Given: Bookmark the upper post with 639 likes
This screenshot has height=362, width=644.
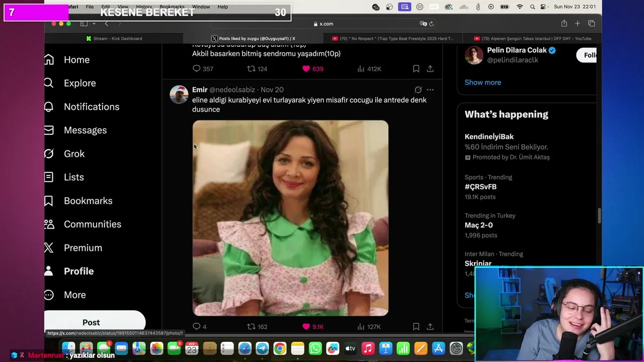Looking at the screenshot, I should pos(416,68).
